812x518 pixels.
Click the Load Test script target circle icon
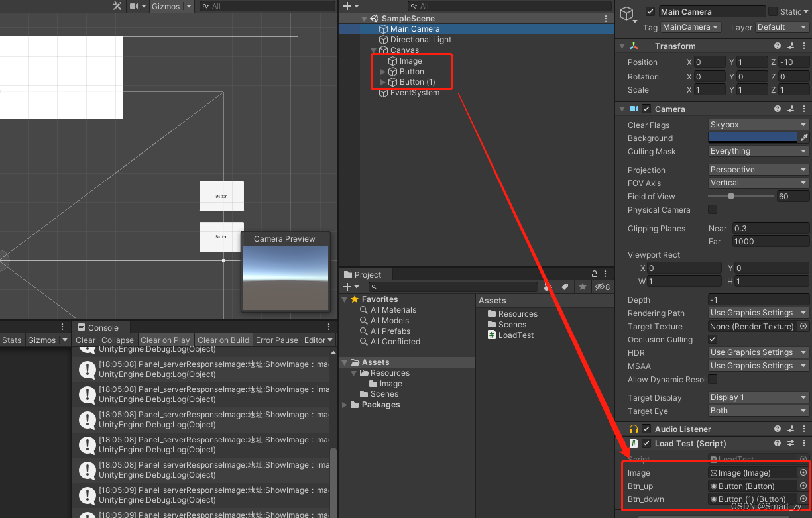(803, 458)
